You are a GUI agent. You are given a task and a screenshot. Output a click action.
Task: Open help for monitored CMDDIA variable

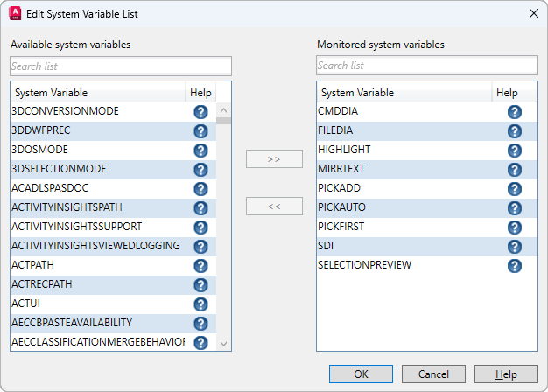coord(515,112)
